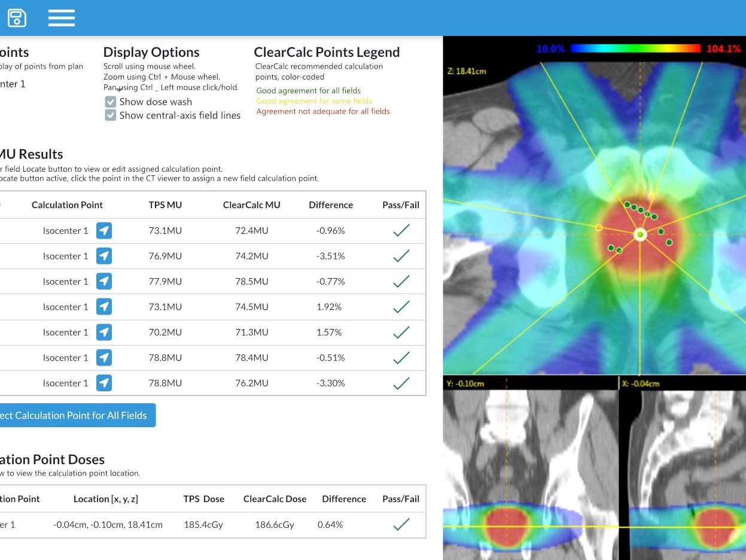This screenshot has height=560, width=746.
Task: Click Locate icon for the 78.4MU ClearCalc row
Action: [104, 358]
